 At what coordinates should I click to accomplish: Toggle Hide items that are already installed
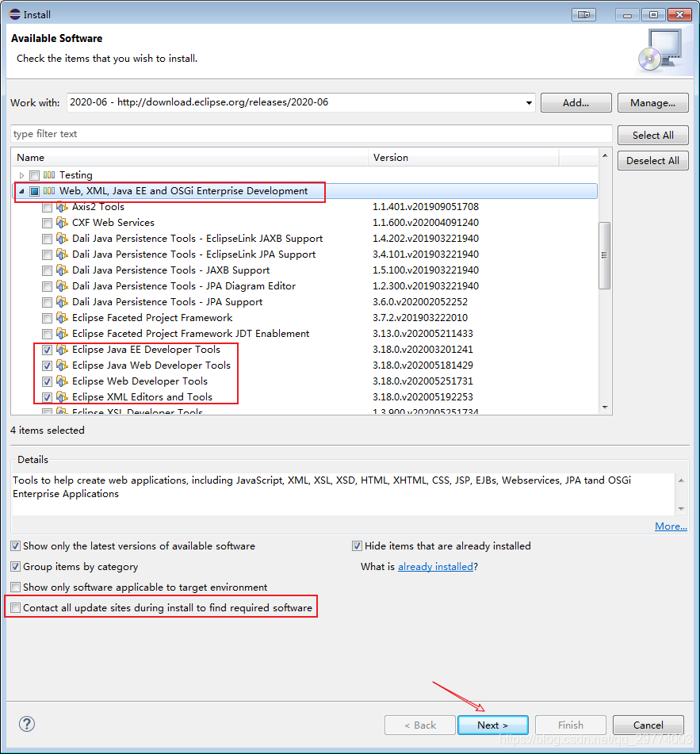point(357,545)
